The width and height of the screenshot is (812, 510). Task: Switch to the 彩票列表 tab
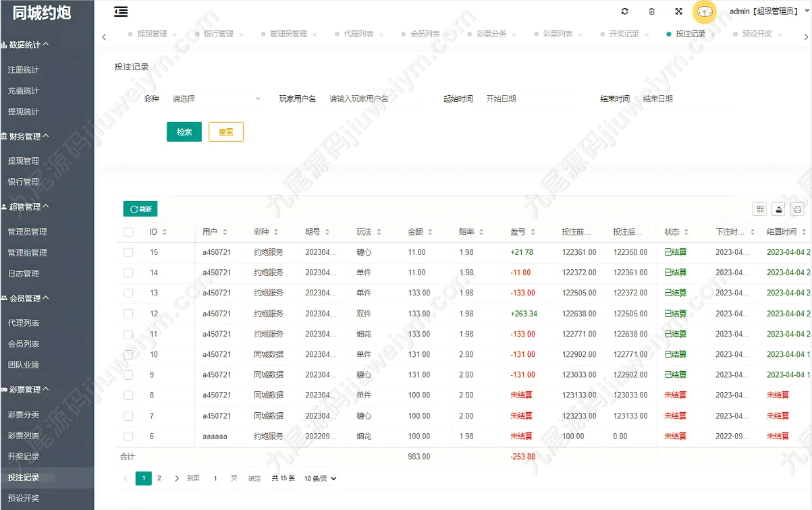(558, 34)
